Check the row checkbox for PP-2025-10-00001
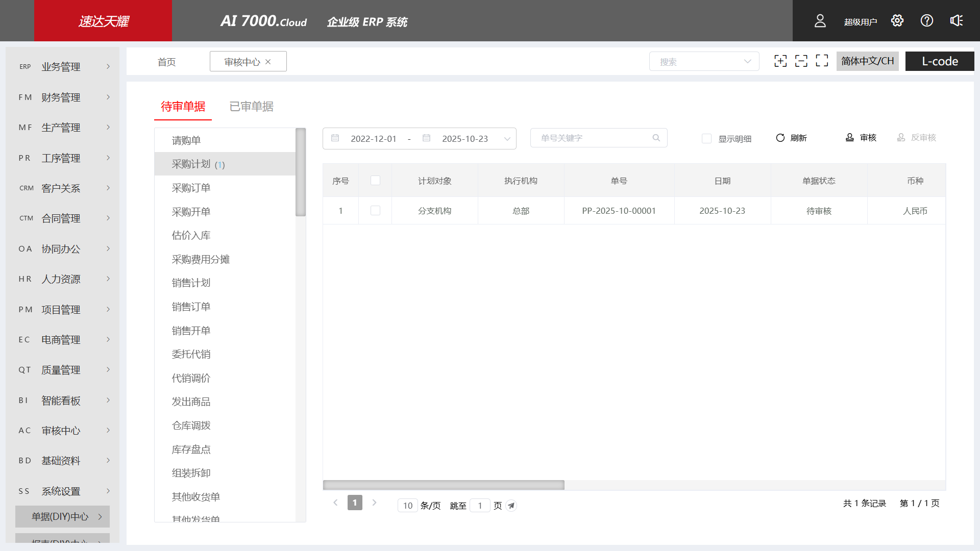 [x=376, y=210]
